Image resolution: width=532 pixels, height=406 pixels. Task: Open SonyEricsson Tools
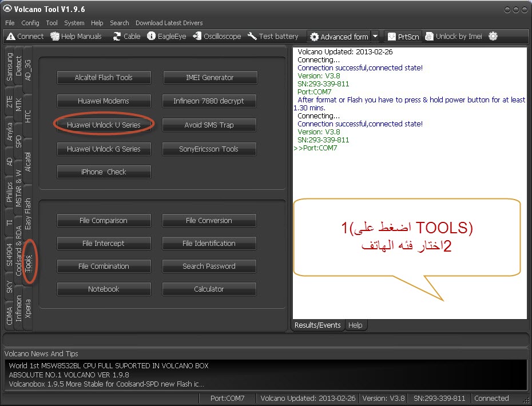coord(209,149)
